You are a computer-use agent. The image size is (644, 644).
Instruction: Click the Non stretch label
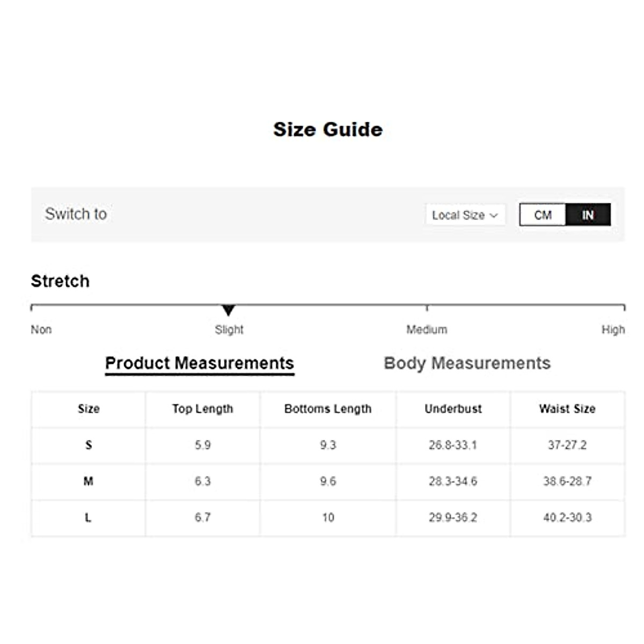pos(41,330)
